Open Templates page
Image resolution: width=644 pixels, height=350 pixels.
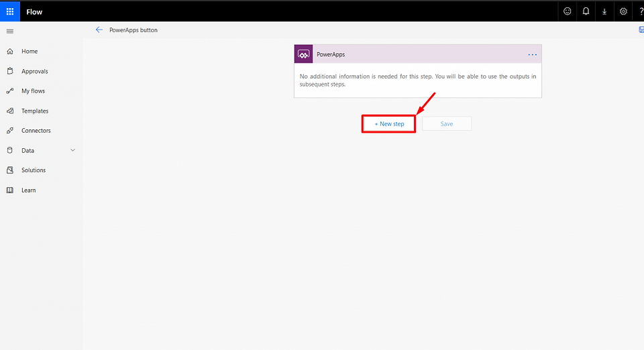coord(35,111)
